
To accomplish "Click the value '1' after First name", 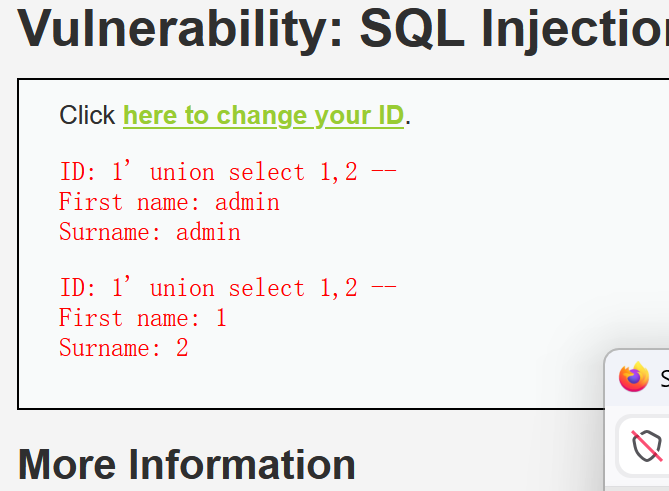I will (221, 318).
